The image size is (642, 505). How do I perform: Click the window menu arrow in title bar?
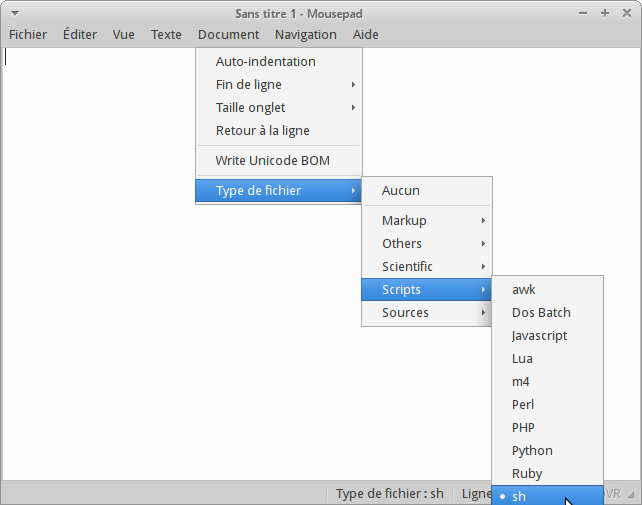[x=14, y=13]
